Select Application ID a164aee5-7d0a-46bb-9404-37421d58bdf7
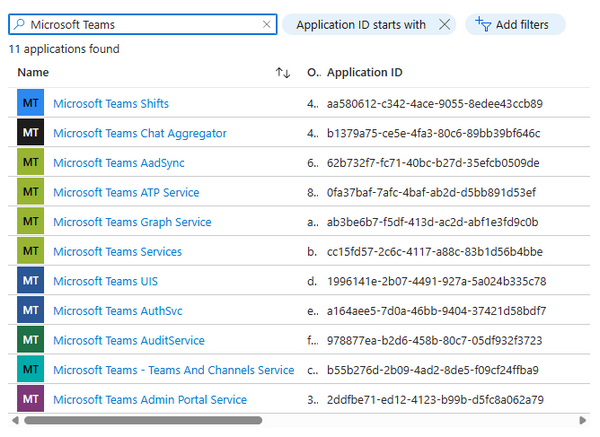 [x=437, y=311]
